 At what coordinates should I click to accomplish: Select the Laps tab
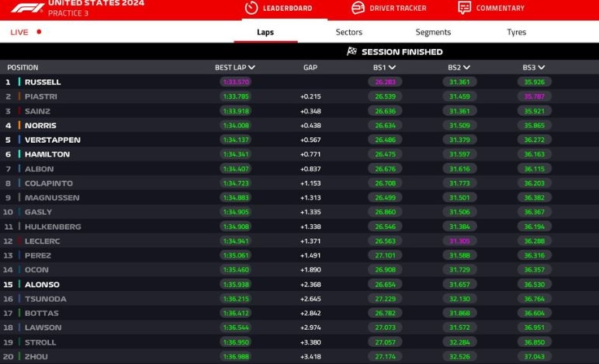click(x=265, y=33)
